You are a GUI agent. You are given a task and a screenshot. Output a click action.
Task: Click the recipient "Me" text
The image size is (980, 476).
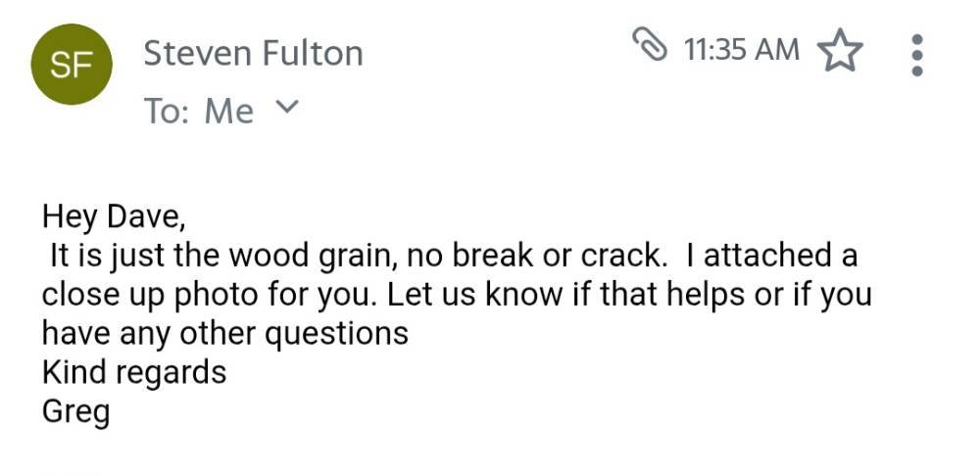pyautogui.click(x=228, y=112)
